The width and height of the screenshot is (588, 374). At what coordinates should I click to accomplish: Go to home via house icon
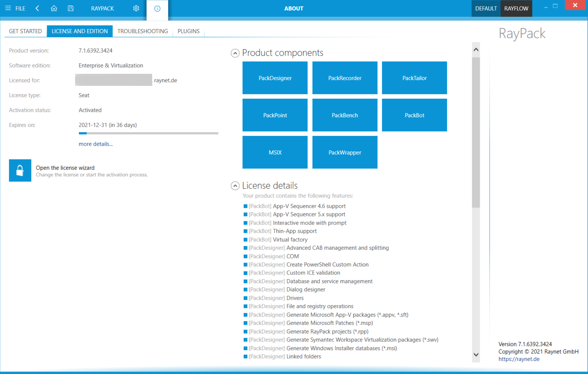[54, 8]
